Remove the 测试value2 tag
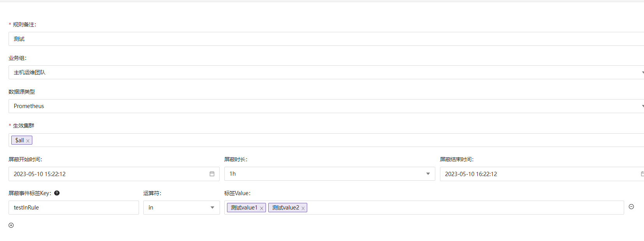Viewport: 644px width, 241px height. coord(303,208)
